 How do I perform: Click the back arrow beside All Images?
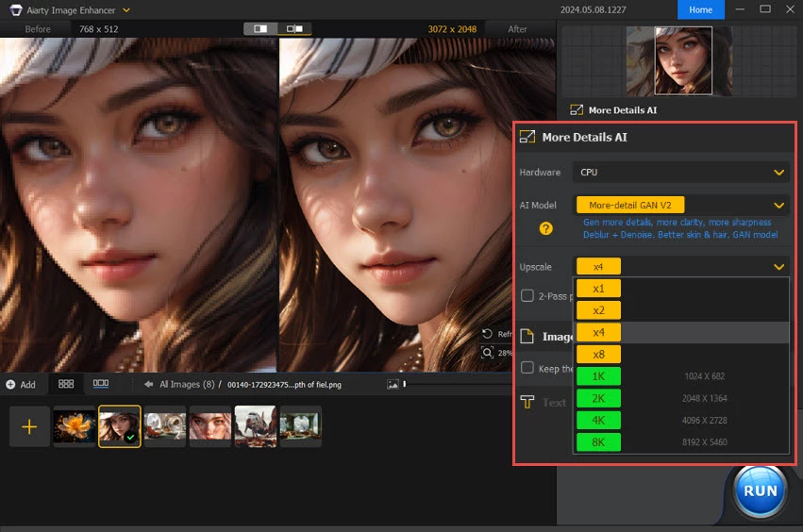tap(148, 384)
